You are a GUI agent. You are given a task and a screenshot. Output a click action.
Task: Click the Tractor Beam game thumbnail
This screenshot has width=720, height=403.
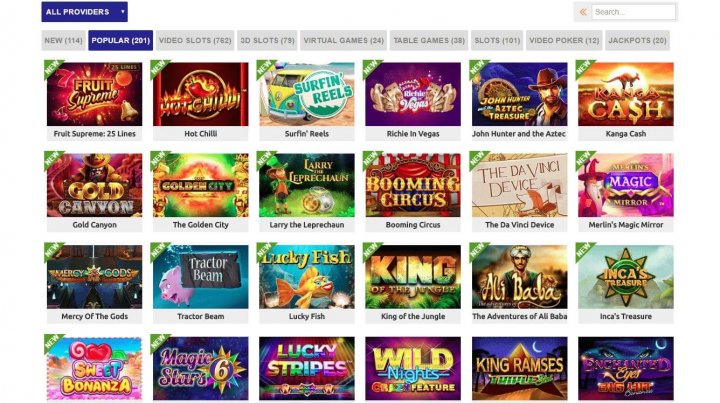(x=201, y=277)
